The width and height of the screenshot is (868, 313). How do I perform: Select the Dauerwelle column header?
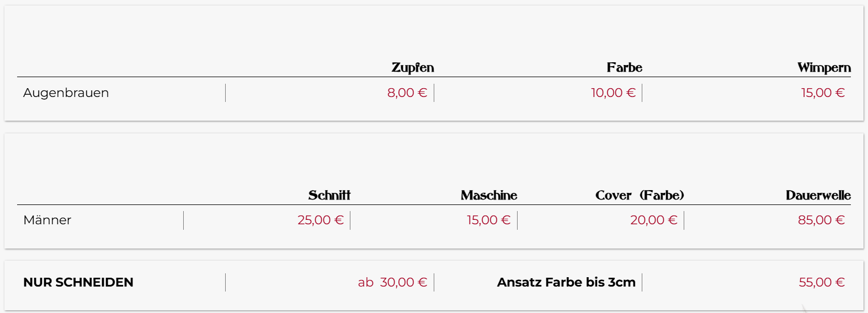(x=818, y=195)
